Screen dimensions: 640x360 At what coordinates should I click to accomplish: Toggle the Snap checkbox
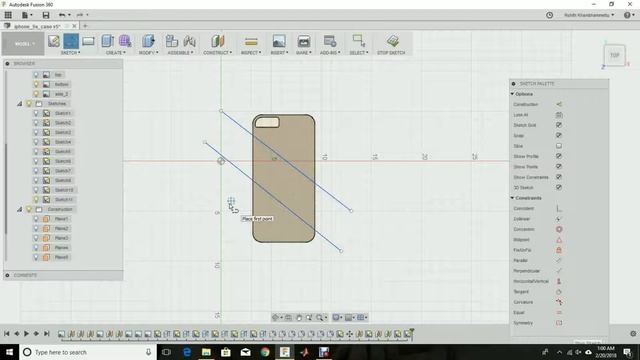point(559,136)
